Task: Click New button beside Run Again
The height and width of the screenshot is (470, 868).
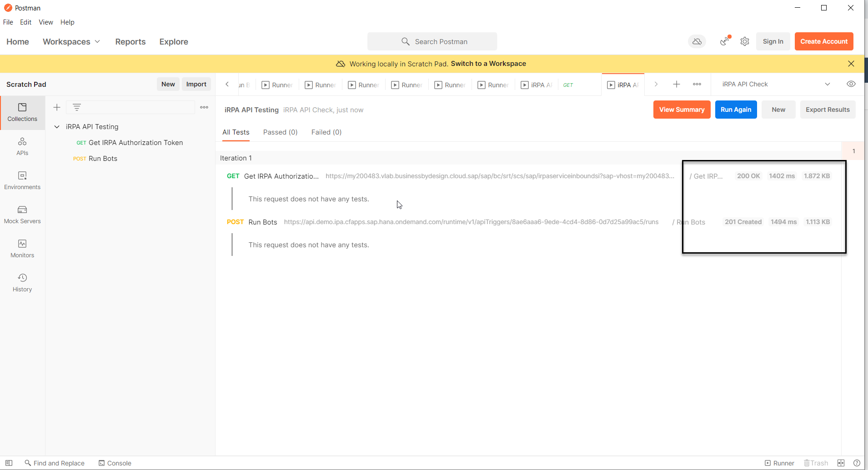Action: click(778, 110)
